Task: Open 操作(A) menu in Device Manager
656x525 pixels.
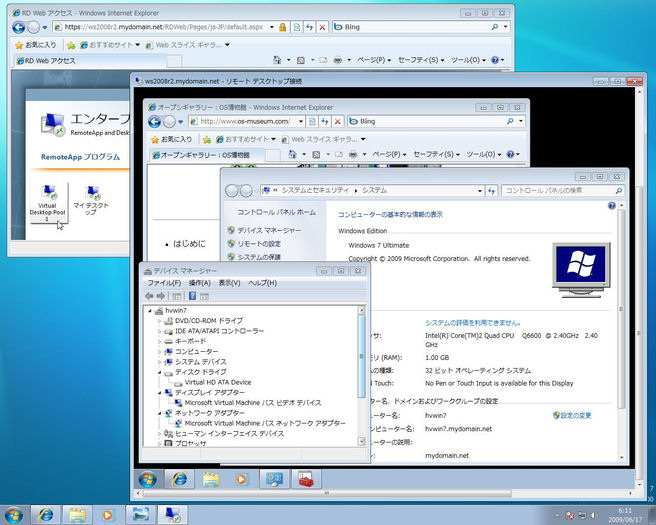Action: click(200, 283)
